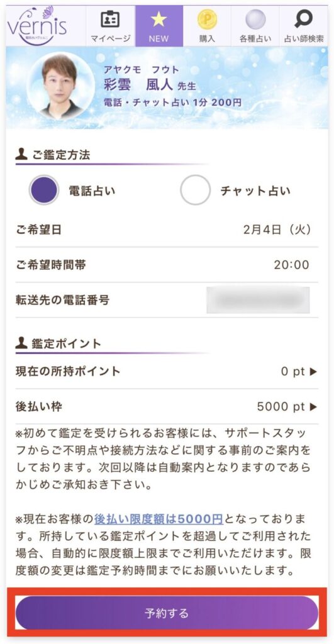Open マイページ profile card icon
The width and height of the screenshot is (334, 644).
click(110, 19)
